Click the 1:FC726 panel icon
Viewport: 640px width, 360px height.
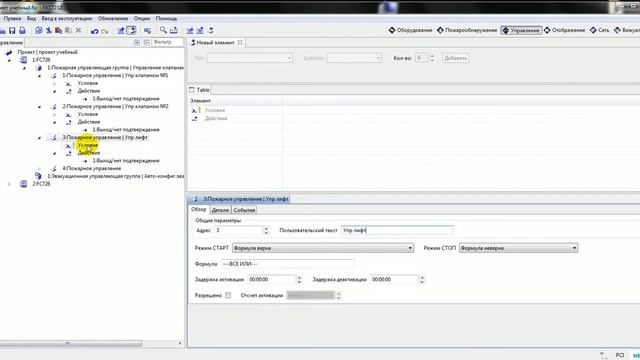tap(24, 60)
